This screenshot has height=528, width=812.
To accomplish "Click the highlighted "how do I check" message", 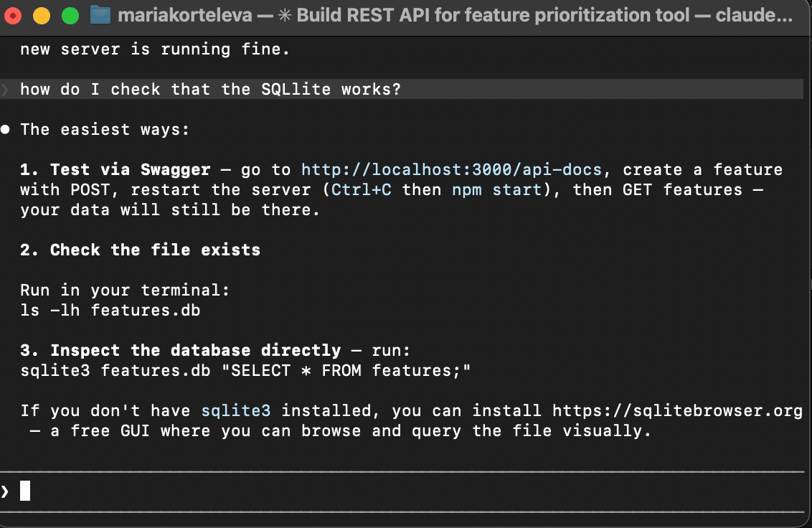I will click(209, 90).
